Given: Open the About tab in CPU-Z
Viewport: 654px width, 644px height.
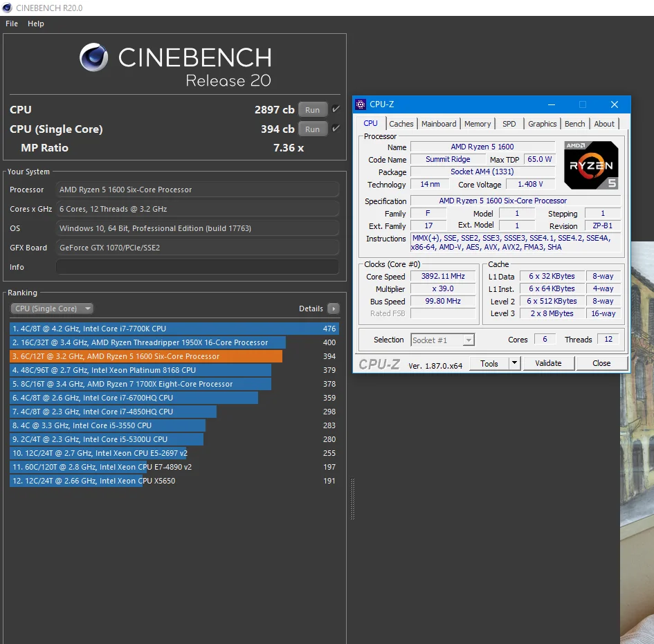Looking at the screenshot, I should (x=604, y=124).
